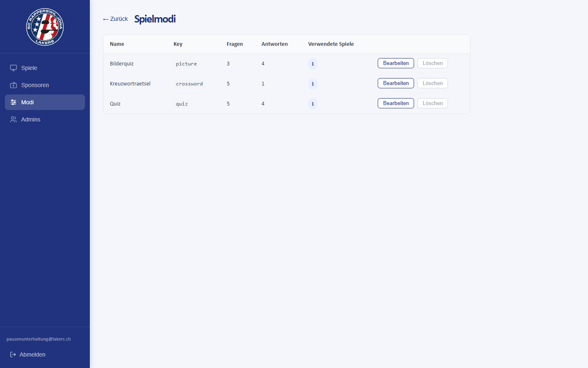This screenshot has height=368, width=588.
Task: Click Löschen in the Bilderquiz row
Action: (x=432, y=63)
